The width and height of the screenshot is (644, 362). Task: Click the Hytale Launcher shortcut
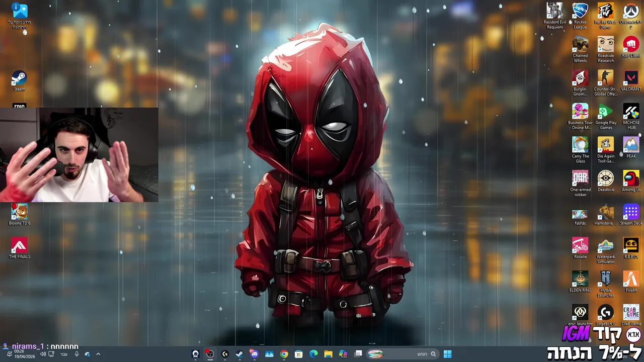coord(605,285)
